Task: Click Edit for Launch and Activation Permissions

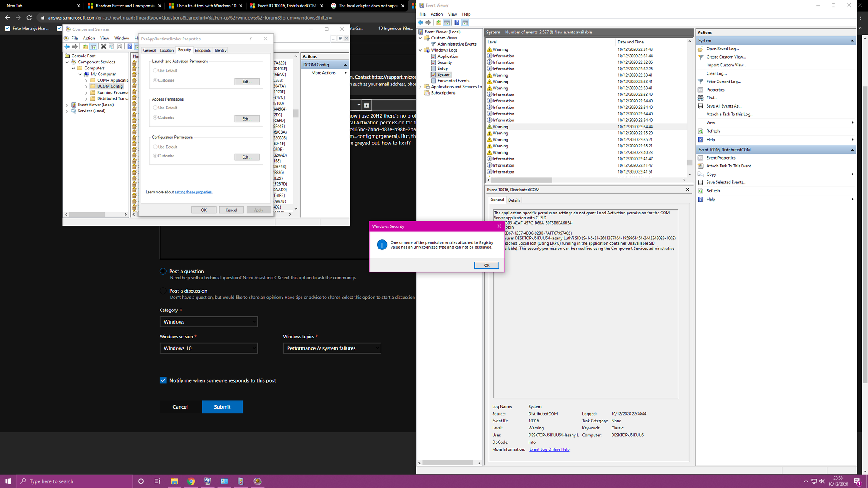Action: (x=247, y=82)
